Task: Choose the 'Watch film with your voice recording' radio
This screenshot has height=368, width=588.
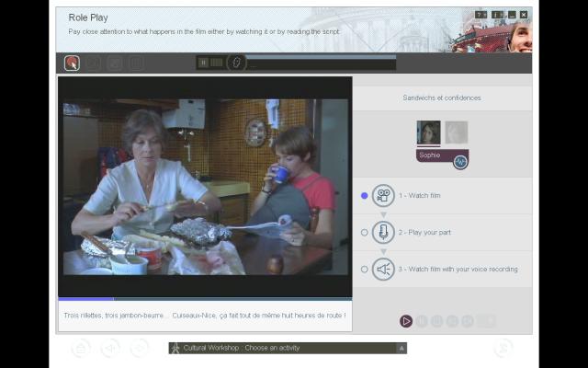Action: click(365, 270)
